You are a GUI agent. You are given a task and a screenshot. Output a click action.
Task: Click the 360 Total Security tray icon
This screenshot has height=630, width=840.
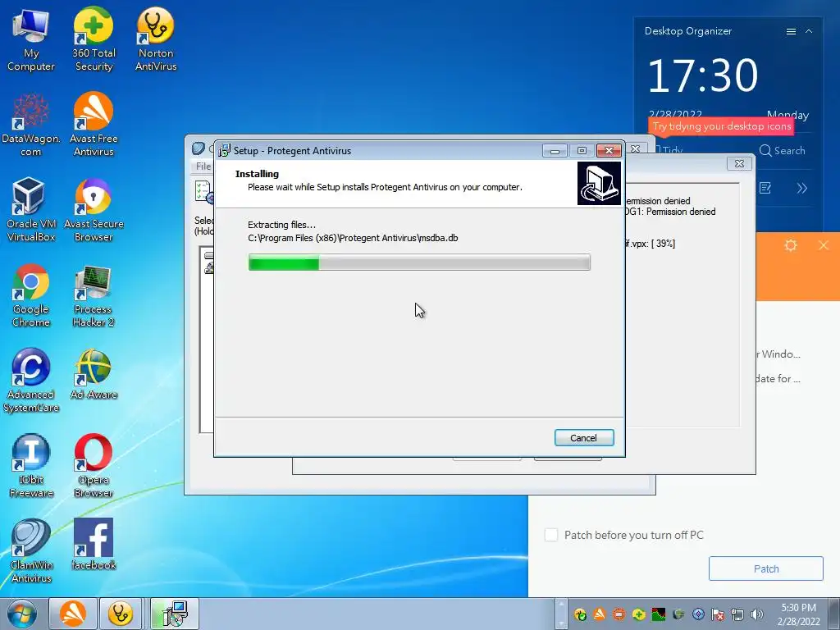coord(638,614)
